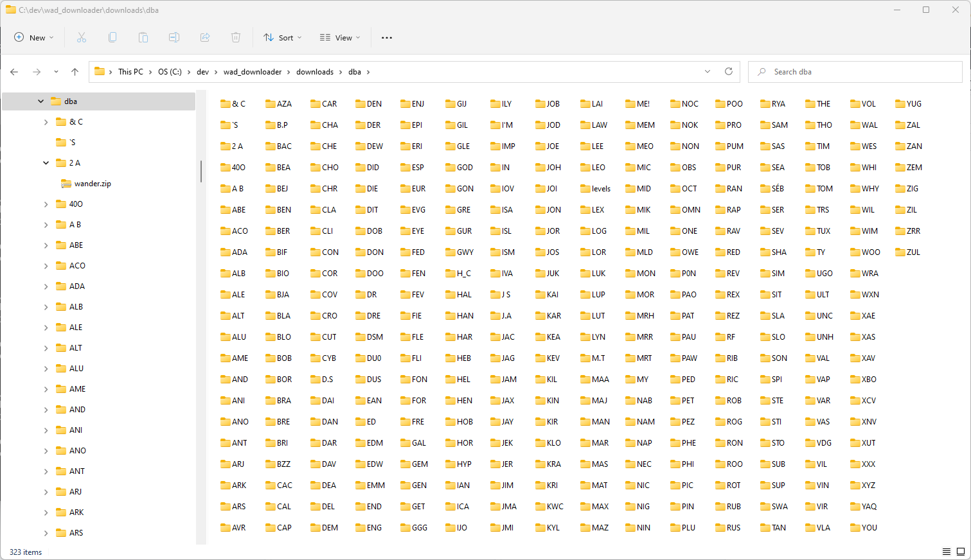Click OS (C:) in breadcrumb
Viewport: 971px width, 560px height.
coord(170,72)
